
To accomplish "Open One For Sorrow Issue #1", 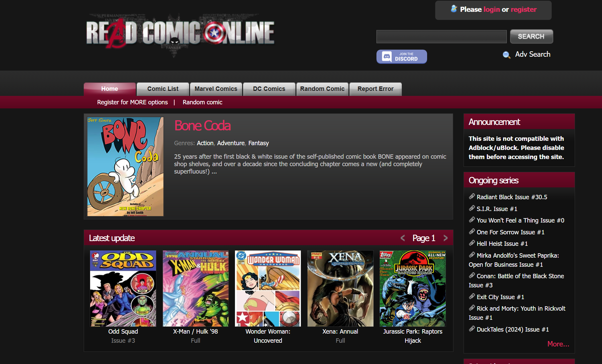I will click(511, 232).
